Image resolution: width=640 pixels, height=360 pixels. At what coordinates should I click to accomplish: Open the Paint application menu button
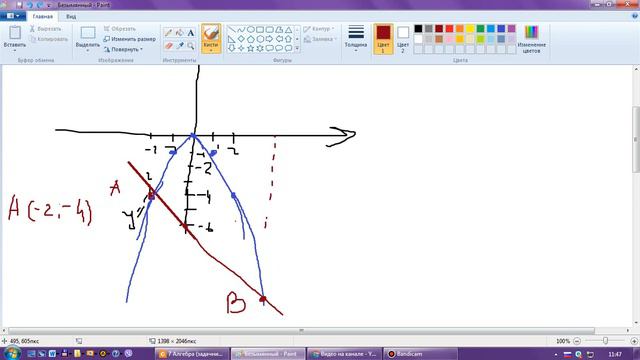point(13,16)
